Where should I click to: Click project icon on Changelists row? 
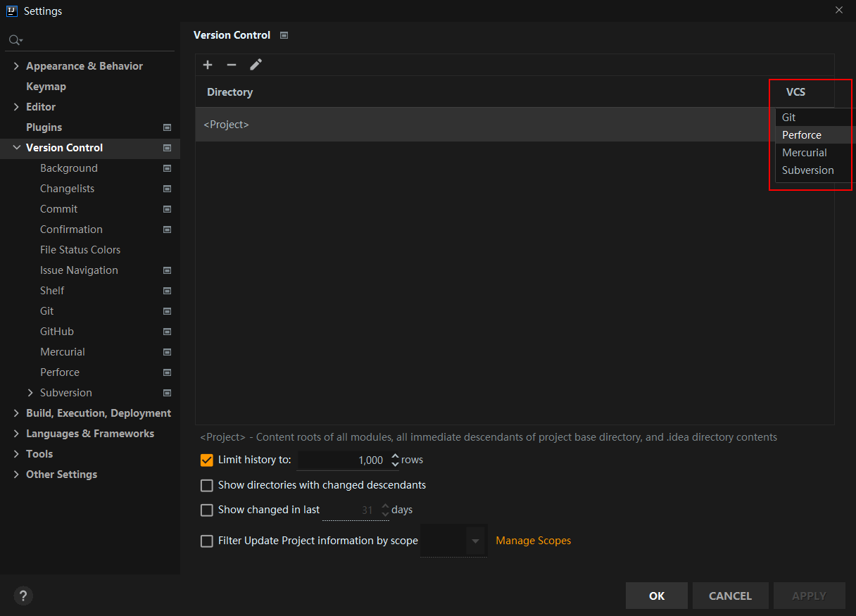(168, 189)
